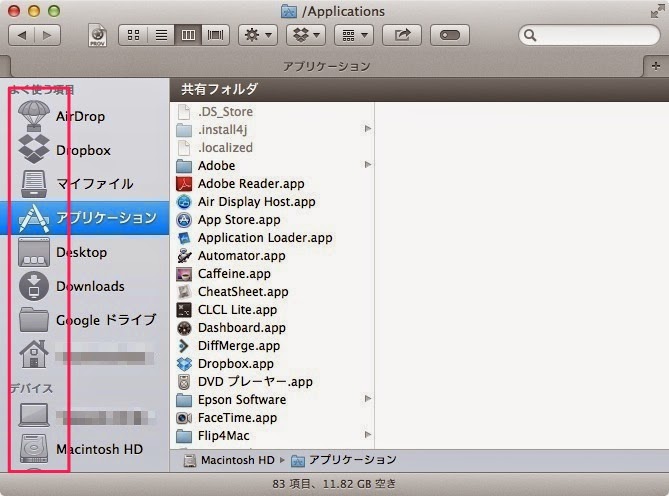This screenshot has width=669, height=496.
Task: Switch to Cover Flow view
Action: (x=215, y=35)
